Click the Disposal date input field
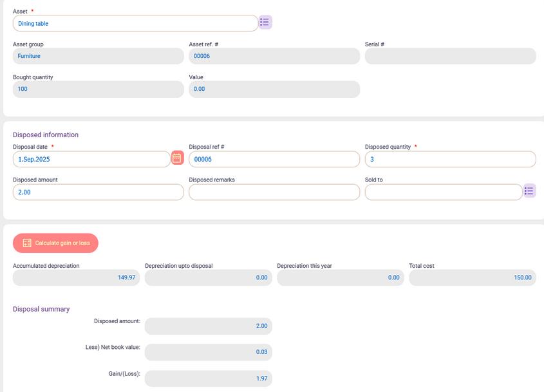 tap(91, 159)
